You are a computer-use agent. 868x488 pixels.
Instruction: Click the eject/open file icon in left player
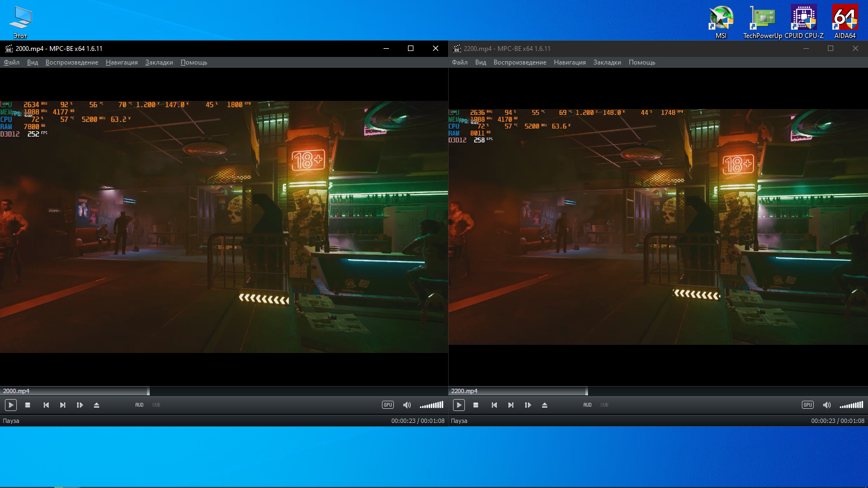point(97,405)
